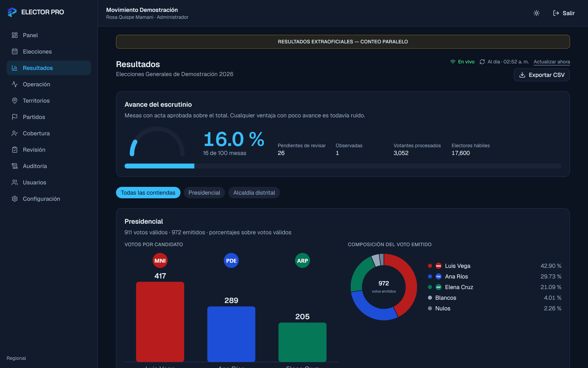Switch to the Alcaldía distrital tab
This screenshot has width=588, height=368.
pos(254,193)
